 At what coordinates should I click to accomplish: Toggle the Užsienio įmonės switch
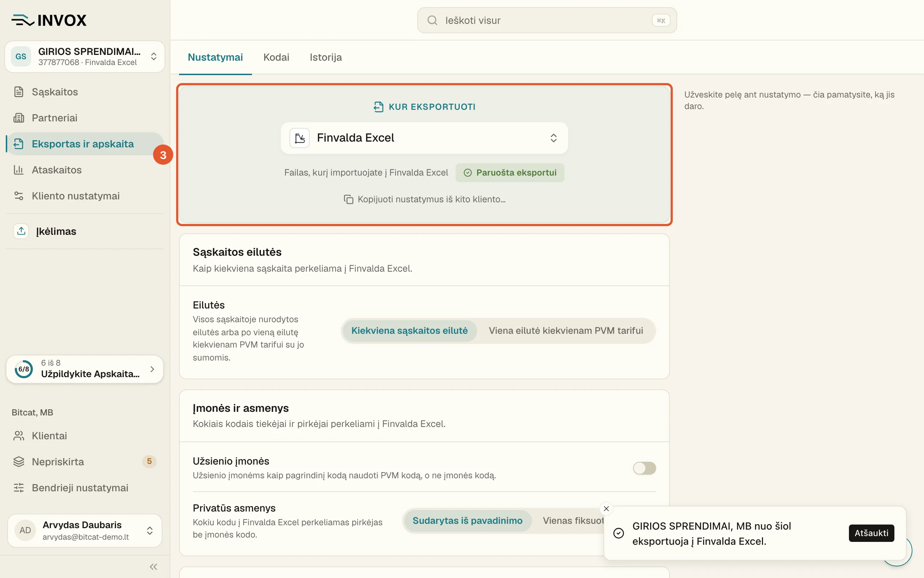pyautogui.click(x=644, y=468)
